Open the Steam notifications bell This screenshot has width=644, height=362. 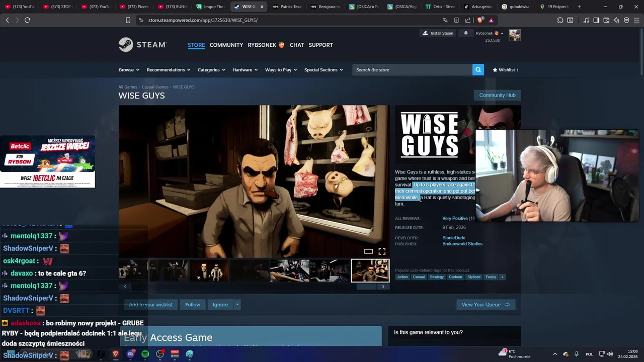pyautogui.click(x=465, y=33)
